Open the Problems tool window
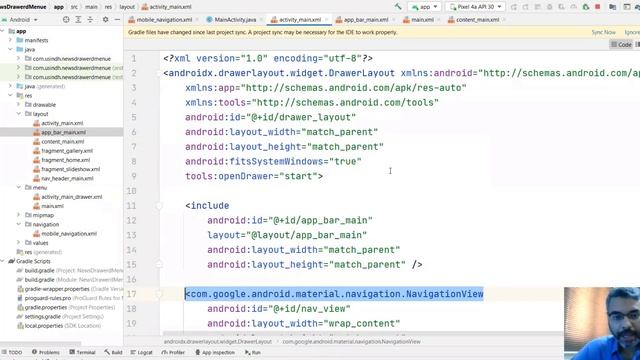 (46, 352)
